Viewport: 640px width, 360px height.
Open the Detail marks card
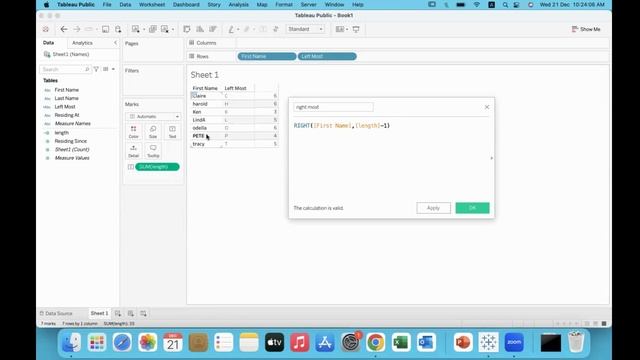pos(133,151)
